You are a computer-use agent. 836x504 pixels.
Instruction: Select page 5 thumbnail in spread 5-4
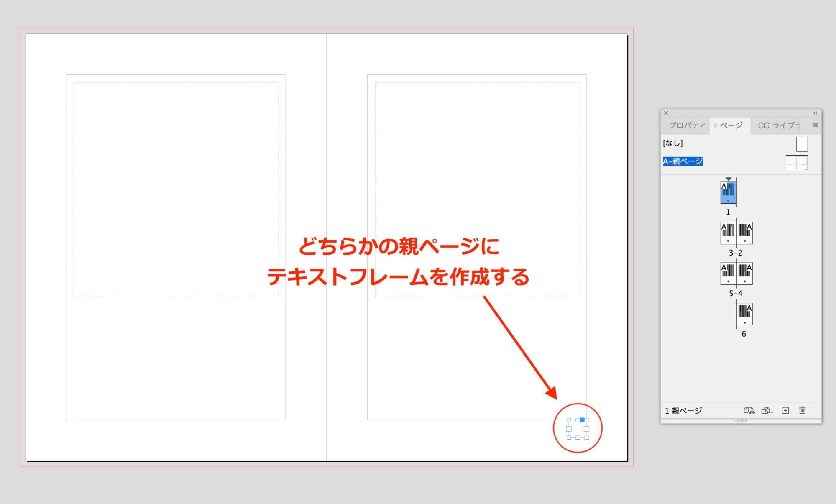coord(728,274)
